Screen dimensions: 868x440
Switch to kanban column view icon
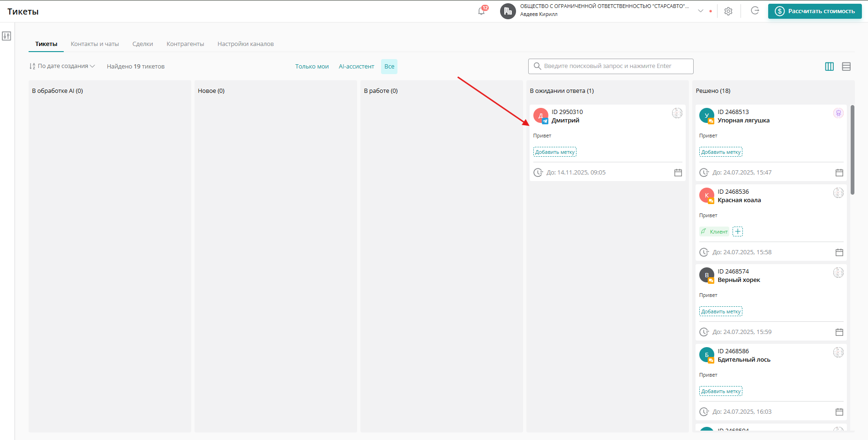pos(829,67)
